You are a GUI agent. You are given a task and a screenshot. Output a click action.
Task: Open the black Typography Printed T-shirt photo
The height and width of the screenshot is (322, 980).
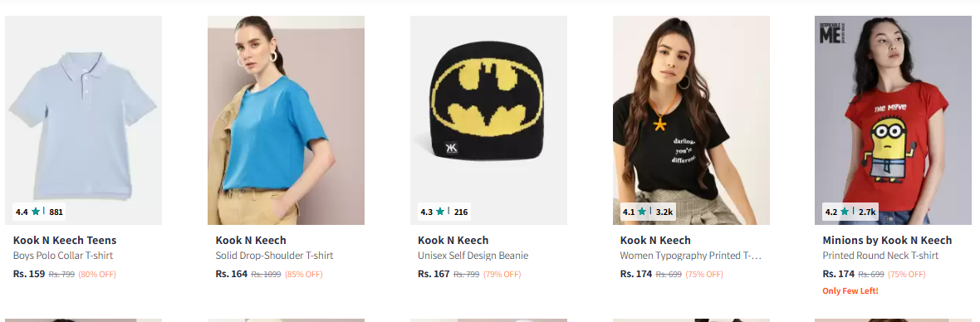point(691,120)
